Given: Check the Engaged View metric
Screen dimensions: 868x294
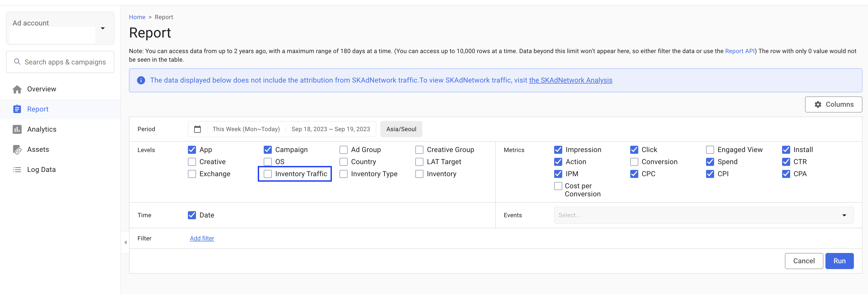Looking at the screenshot, I should coord(710,150).
